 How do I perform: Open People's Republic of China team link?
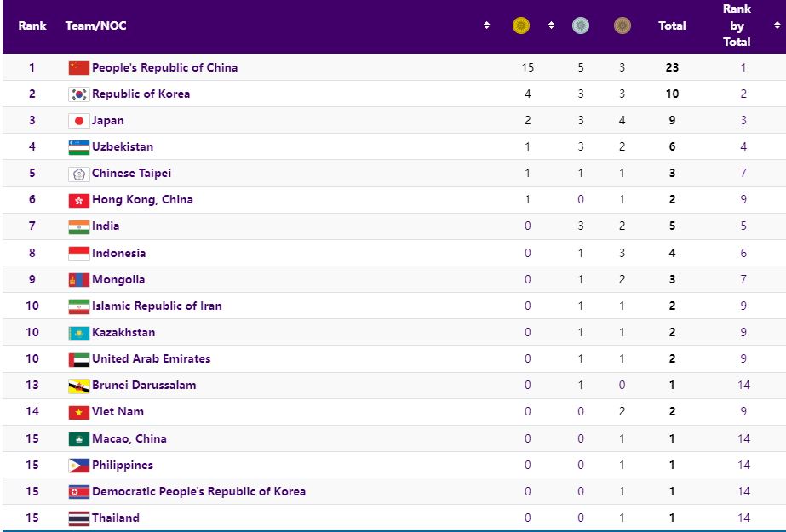(165, 67)
